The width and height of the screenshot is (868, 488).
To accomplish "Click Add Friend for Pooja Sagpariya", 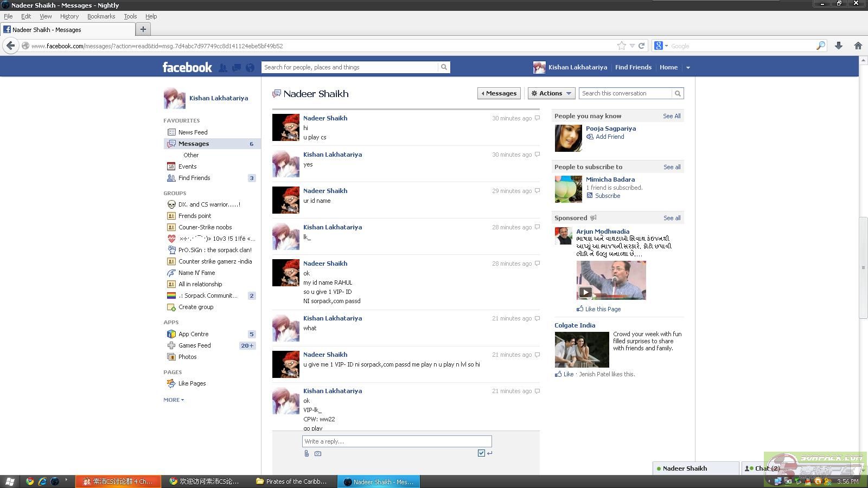I will [x=609, y=137].
